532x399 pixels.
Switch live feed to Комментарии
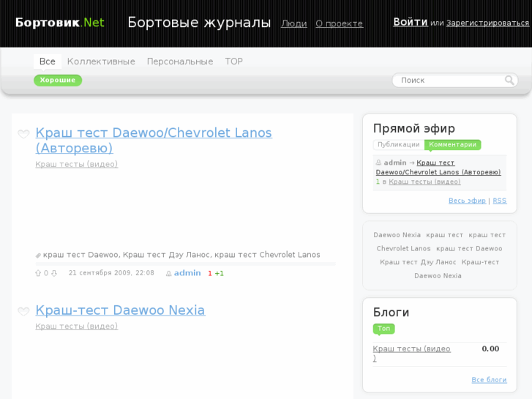pyautogui.click(x=452, y=145)
